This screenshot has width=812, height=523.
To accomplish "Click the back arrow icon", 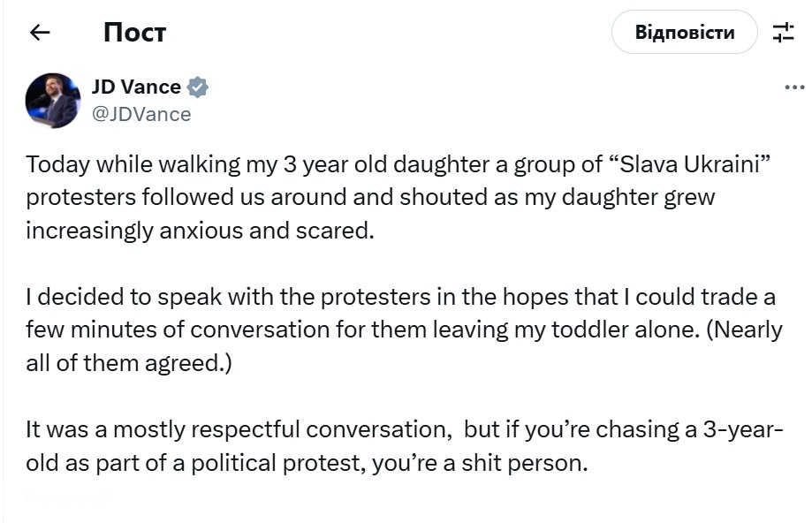I will point(40,33).
